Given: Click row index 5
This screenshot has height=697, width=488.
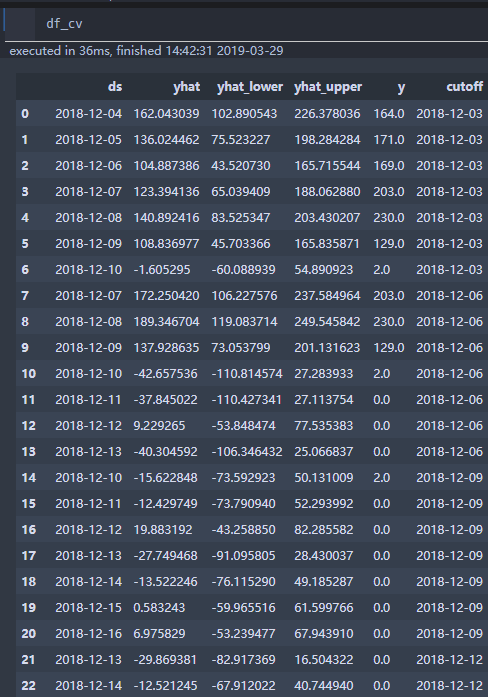Looking at the screenshot, I should click(x=25, y=244).
